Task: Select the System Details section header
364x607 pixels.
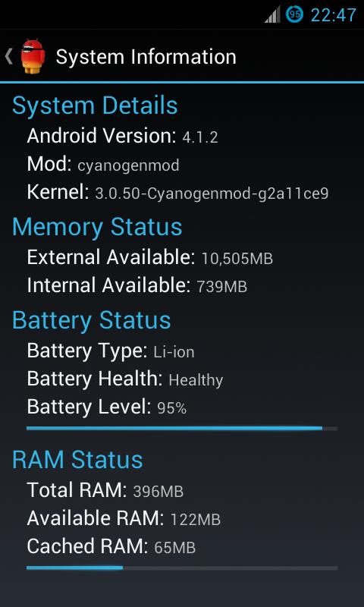Action: (x=95, y=105)
